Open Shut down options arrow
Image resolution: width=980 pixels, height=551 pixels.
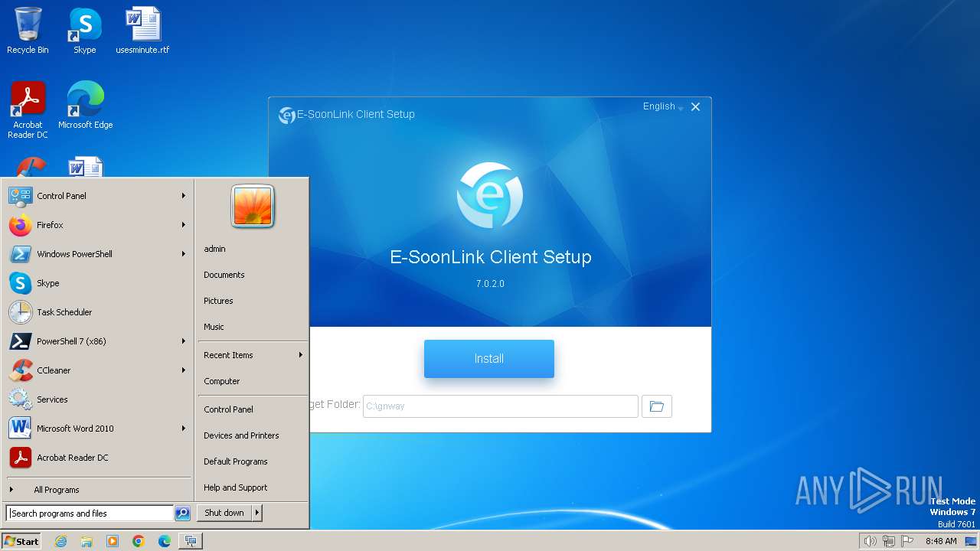point(257,513)
